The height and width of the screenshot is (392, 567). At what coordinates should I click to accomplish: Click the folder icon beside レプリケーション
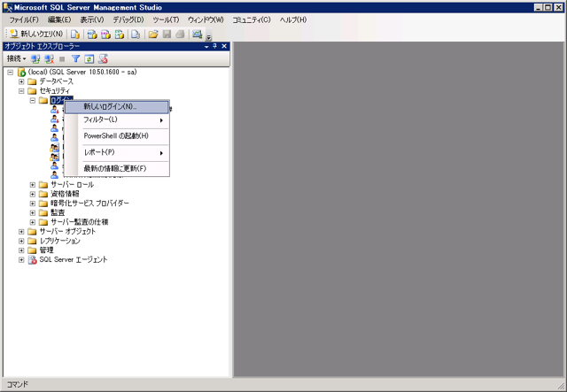click(x=32, y=242)
